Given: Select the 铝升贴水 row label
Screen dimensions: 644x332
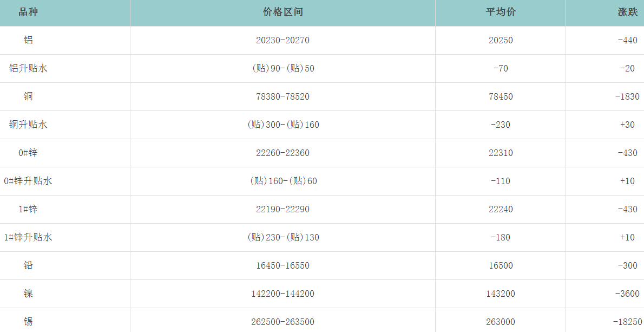Looking at the screenshot, I should (x=28, y=68).
